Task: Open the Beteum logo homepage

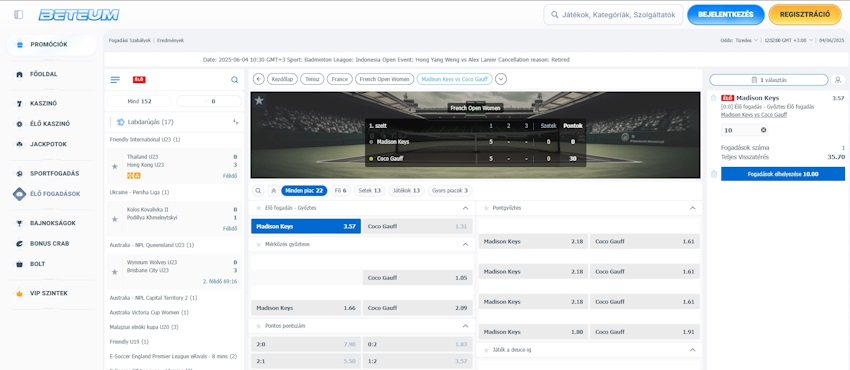Action: click(79, 15)
